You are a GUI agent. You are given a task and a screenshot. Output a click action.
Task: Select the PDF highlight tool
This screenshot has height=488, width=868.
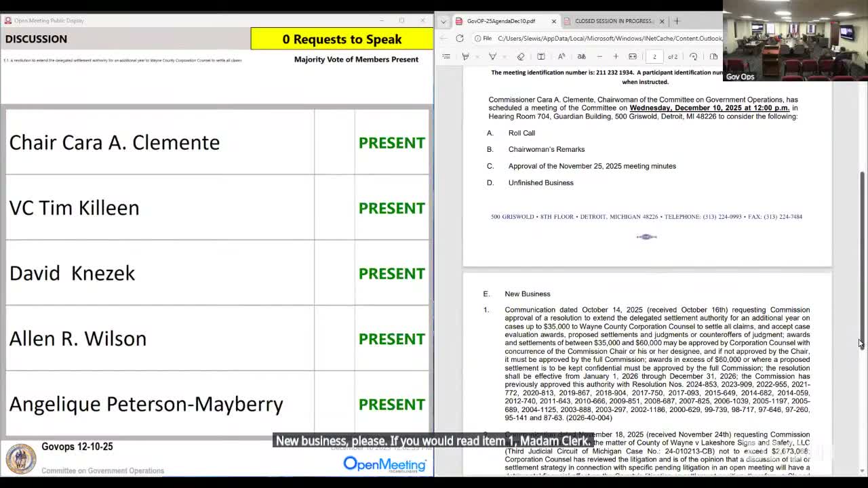(x=465, y=56)
